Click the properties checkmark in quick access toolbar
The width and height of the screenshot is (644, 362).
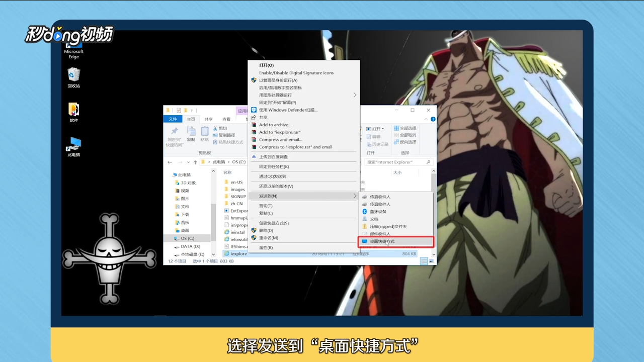179,110
